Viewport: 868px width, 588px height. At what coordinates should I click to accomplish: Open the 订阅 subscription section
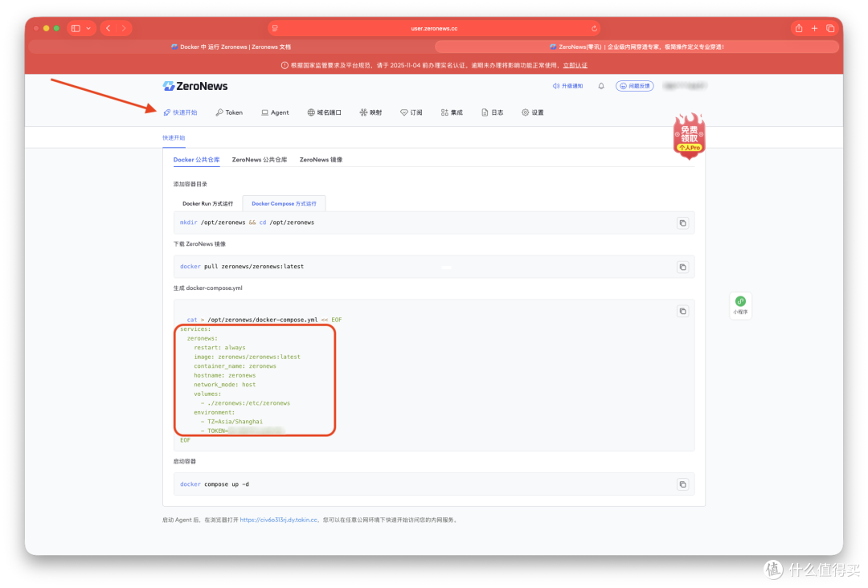pyautogui.click(x=411, y=112)
